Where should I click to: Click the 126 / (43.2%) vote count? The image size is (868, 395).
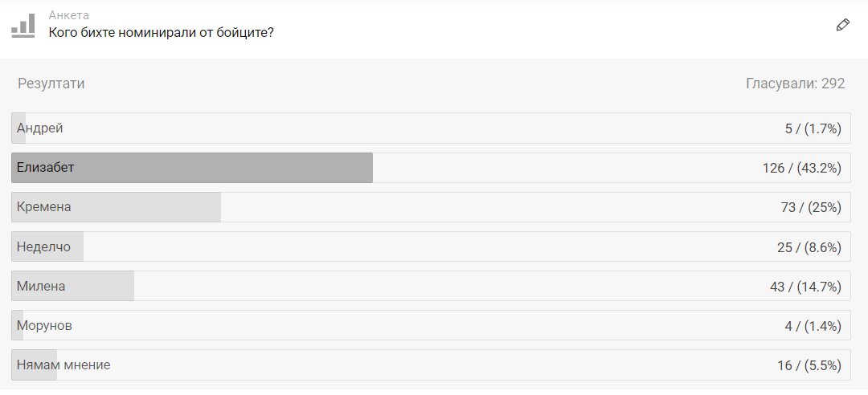[801, 168]
